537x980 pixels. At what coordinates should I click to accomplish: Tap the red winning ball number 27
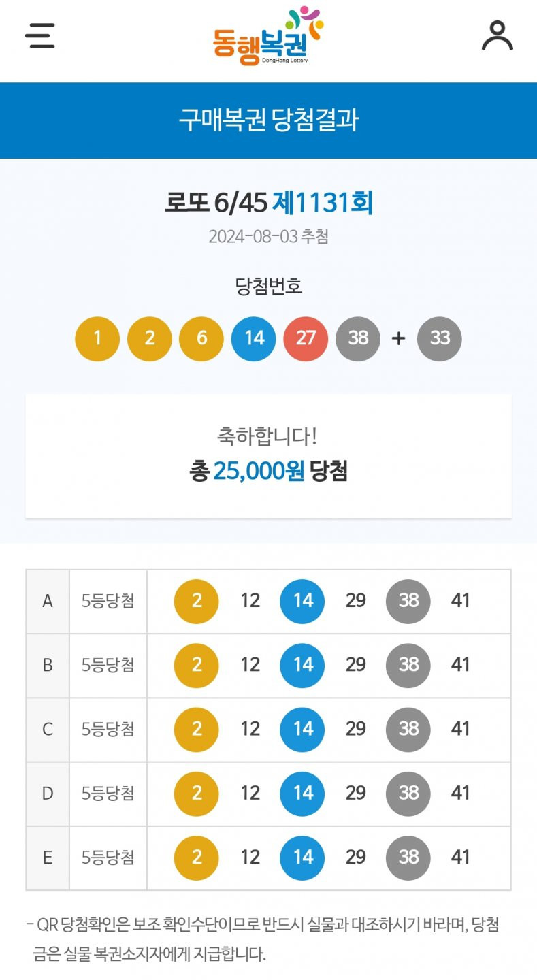click(306, 338)
